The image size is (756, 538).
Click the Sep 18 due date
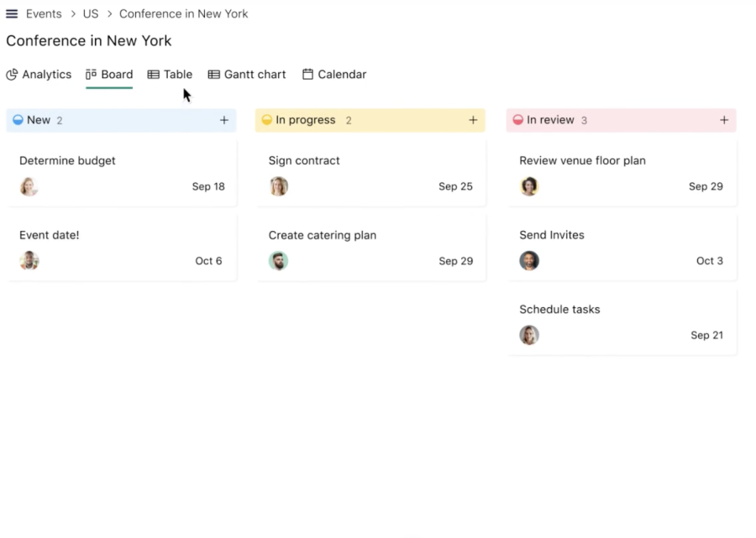click(x=208, y=186)
